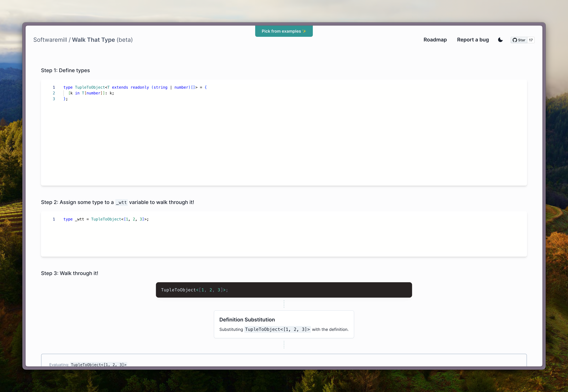Select the dark TupleToObject<[1, 2, 3]> code block

(x=284, y=290)
